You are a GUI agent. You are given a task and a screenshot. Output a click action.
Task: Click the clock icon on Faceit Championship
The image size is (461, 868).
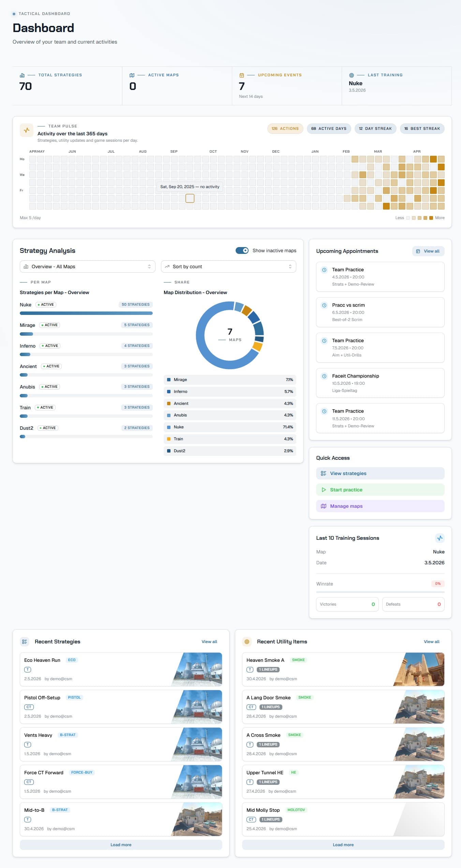click(324, 376)
